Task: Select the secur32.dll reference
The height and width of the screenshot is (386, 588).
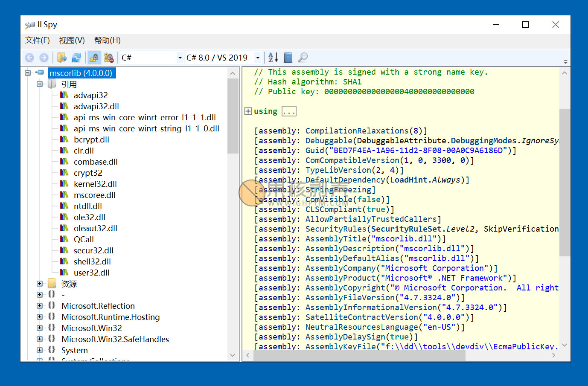Action: click(93, 250)
